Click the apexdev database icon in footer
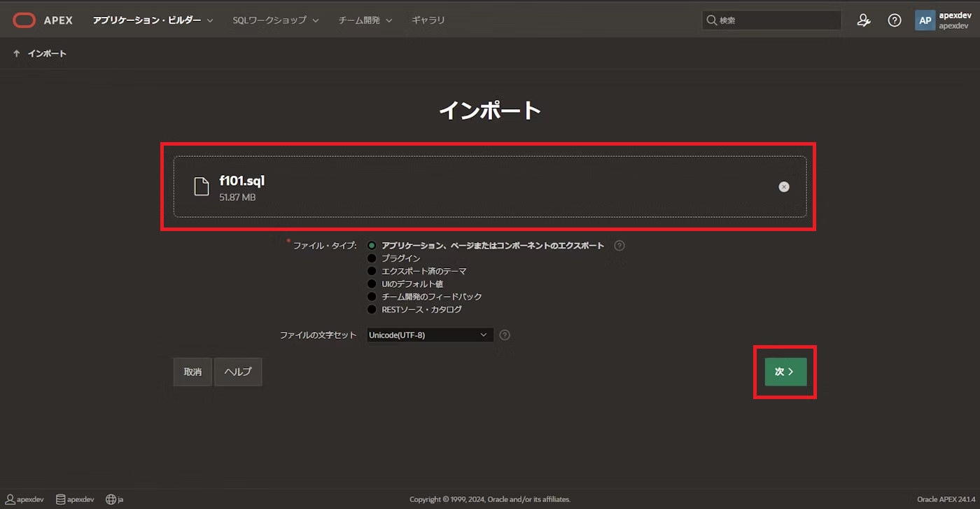 click(61, 499)
